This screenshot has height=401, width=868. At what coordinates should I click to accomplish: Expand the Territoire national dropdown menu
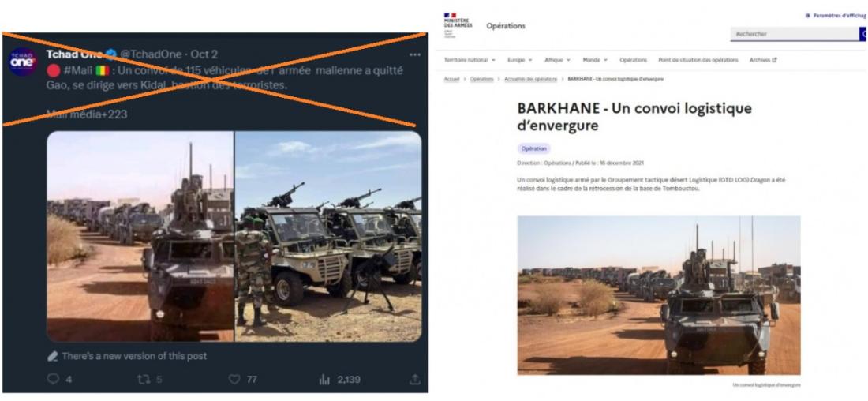pyautogui.click(x=470, y=60)
